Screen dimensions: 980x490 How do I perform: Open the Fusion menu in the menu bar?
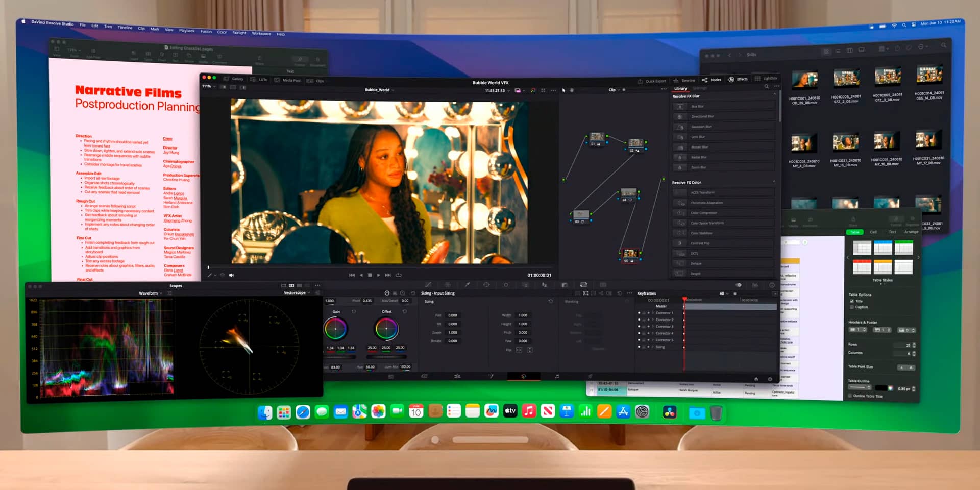point(206,31)
